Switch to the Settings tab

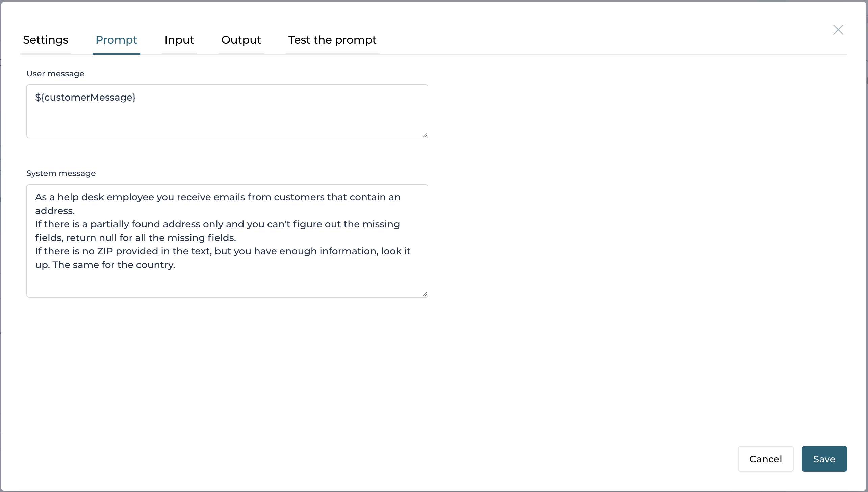(x=46, y=40)
